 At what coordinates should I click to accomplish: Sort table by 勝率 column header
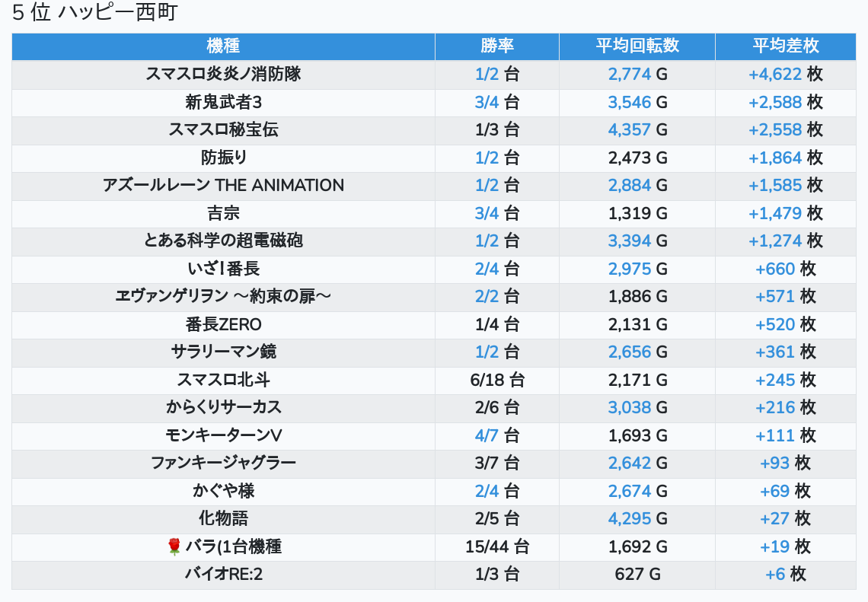[497, 46]
